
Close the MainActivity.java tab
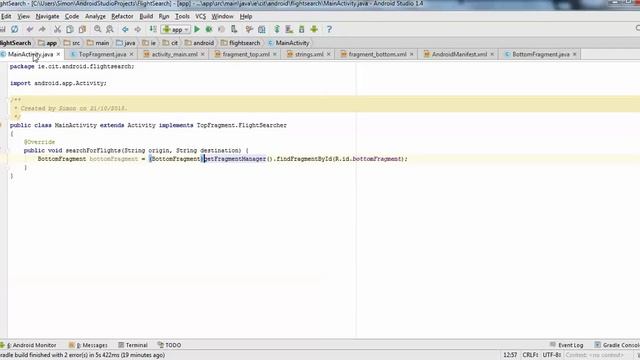point(58,54)
